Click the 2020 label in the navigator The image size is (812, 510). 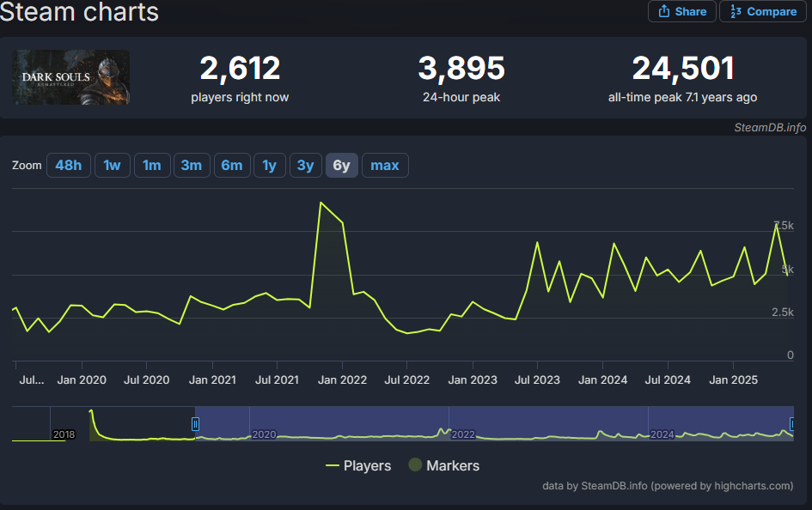(x=264, y=434)
